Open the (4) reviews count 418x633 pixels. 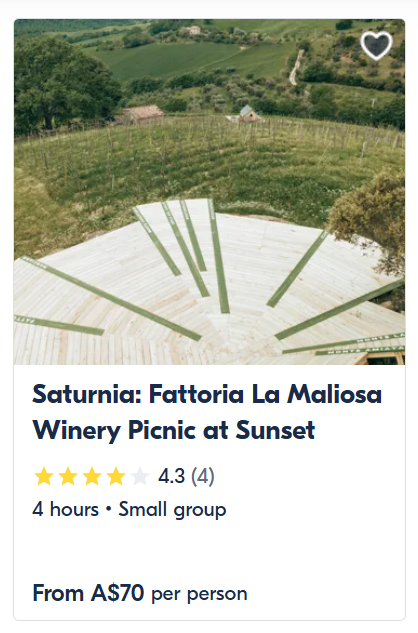202,476
